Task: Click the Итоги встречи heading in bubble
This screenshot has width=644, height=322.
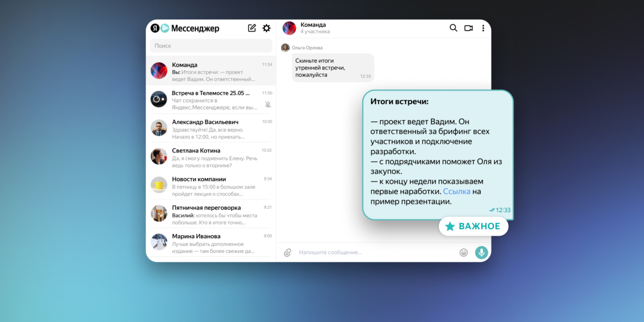Action: tap(399, 101)
